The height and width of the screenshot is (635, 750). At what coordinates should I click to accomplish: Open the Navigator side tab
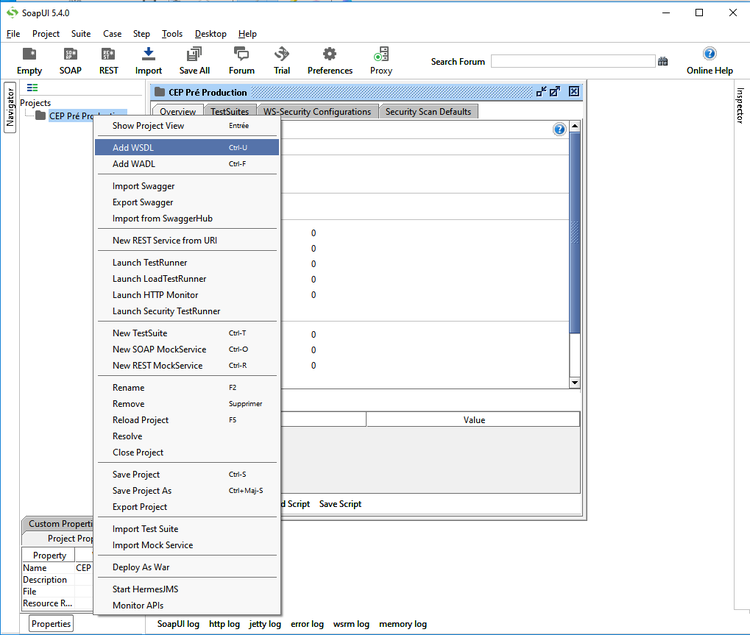coord(10,108)
